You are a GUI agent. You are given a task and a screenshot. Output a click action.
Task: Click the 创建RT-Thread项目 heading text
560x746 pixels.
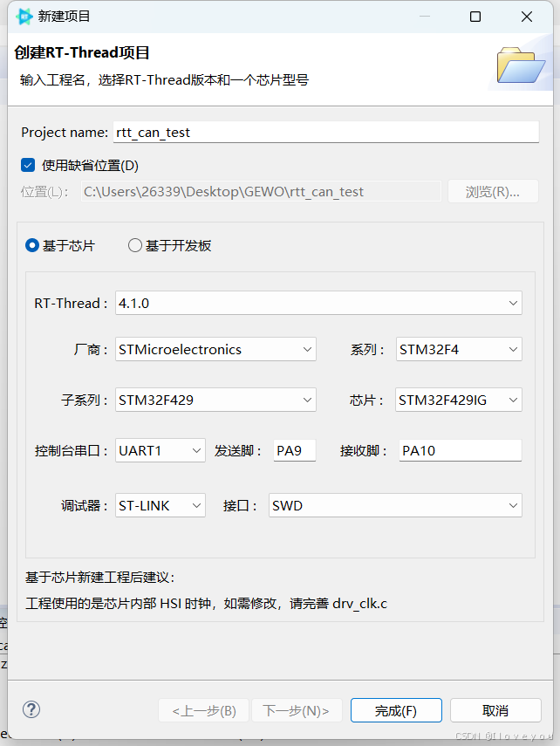point(82,52)
